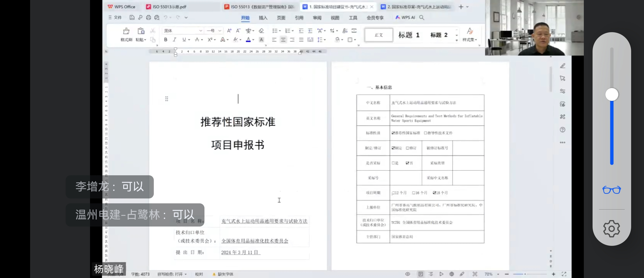The height and width of the screenshot is (278, 644).
Task: Apply the 标题 2 style
Action: (x=439, y=35)
